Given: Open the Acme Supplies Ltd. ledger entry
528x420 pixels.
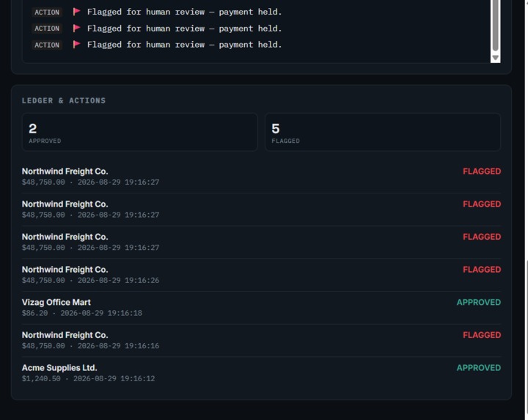Looking at the screenshot, I should click(261, 373).
